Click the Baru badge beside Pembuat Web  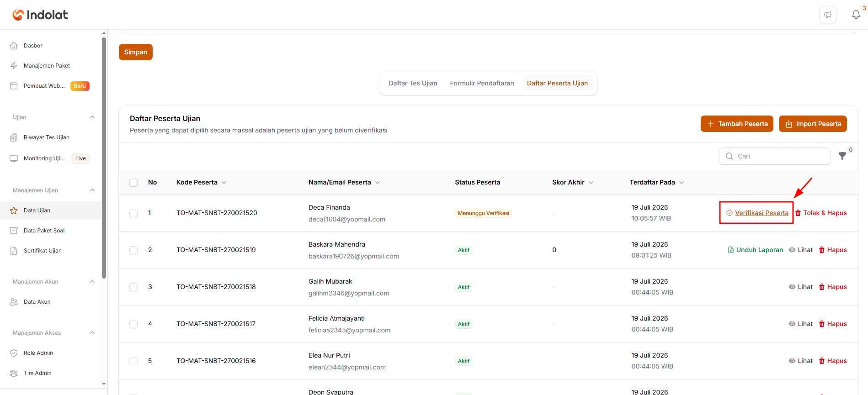pyautogui.click(x=80, y=86)
